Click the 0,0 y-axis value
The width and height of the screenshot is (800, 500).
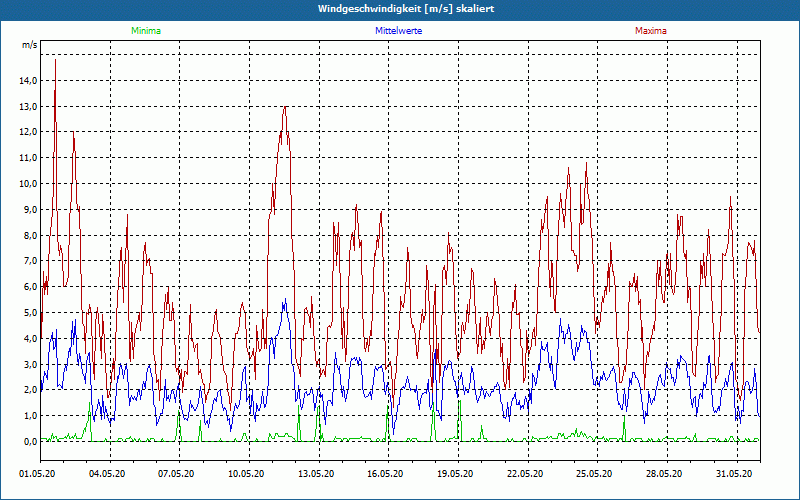point(31,442)
